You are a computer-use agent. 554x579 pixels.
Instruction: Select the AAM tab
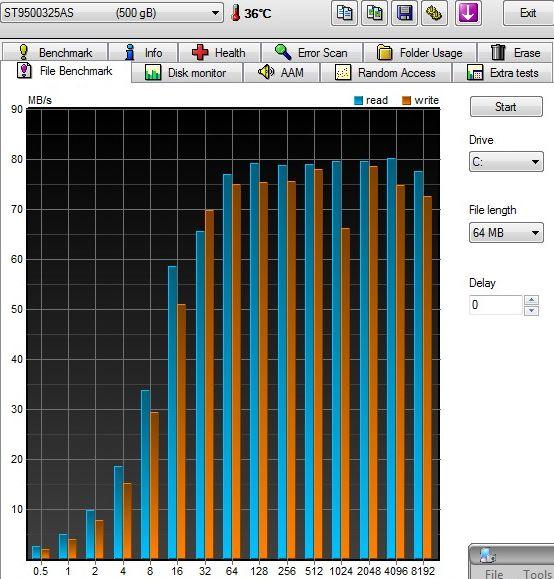coord(281,72)
